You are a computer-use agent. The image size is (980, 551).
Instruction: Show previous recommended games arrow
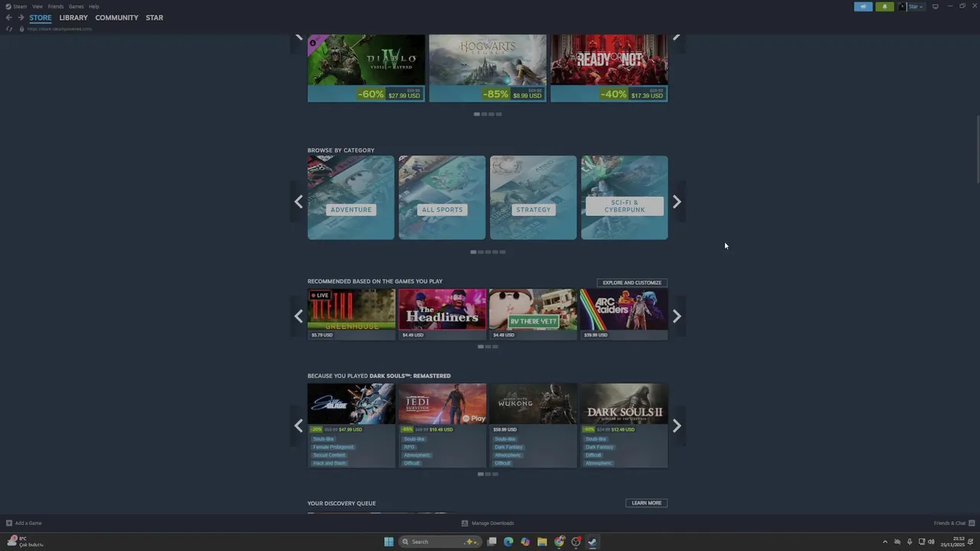299,316
